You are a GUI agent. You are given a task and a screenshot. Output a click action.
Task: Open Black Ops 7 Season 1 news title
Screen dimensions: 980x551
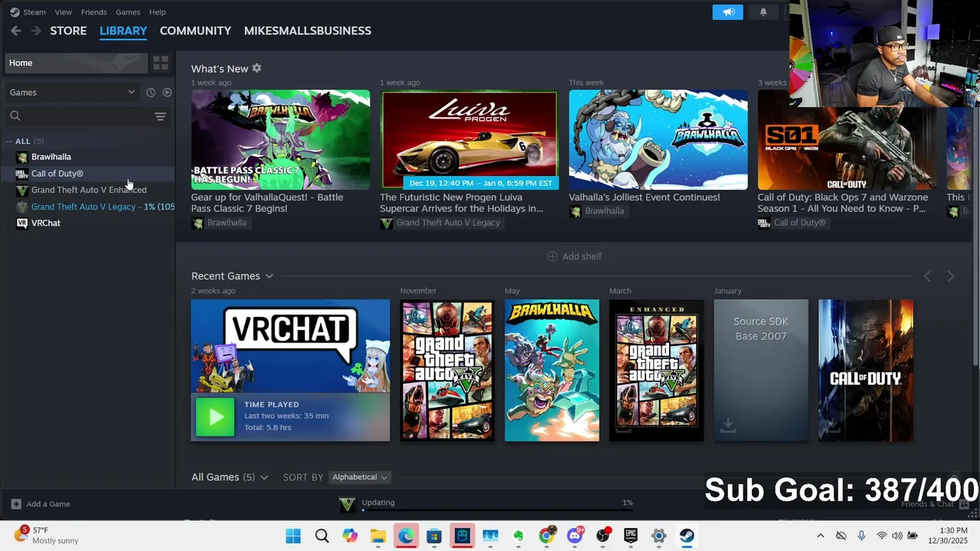843,202
